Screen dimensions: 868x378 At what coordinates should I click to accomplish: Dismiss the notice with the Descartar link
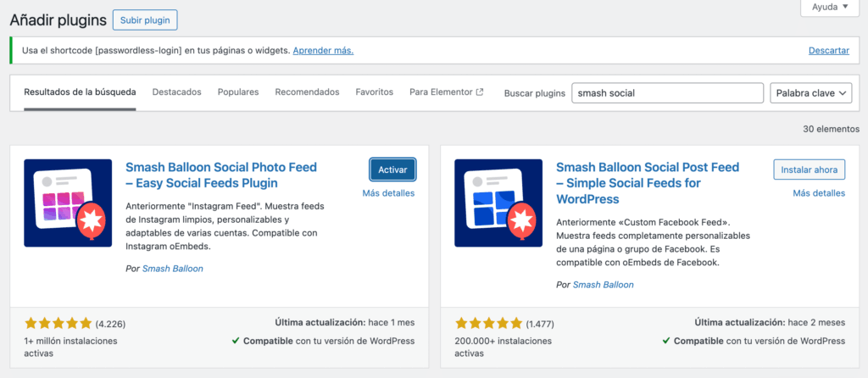point(828,51)
